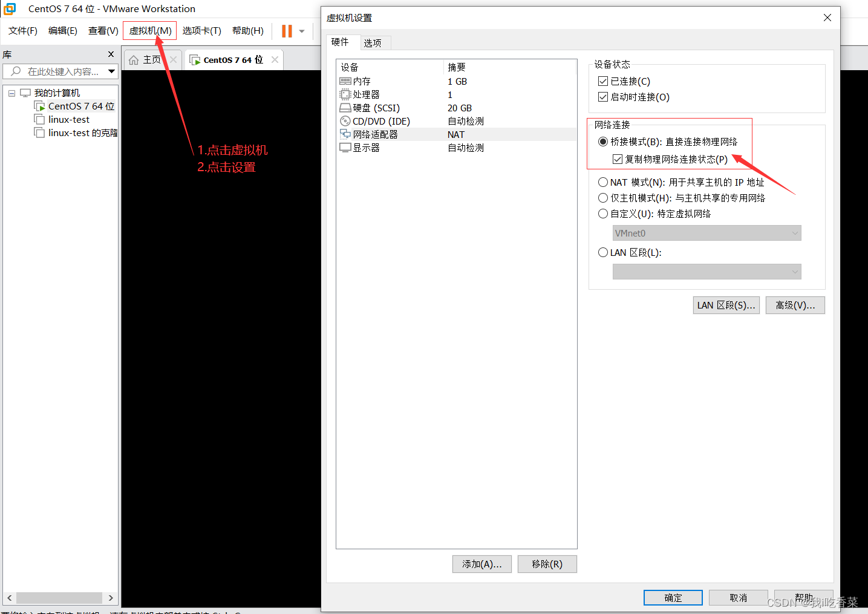This screenshot has width=868, height=614.
Task: Open the 编辑(E) menu
Action: pyautogui.click(x=63, y=31)
